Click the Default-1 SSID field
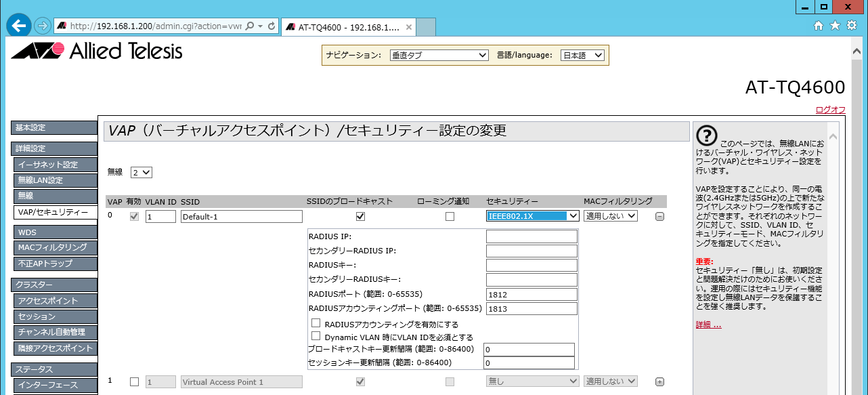Image resolution: width=868 pixels, height=395 pixels. click(x=241, y=217)
